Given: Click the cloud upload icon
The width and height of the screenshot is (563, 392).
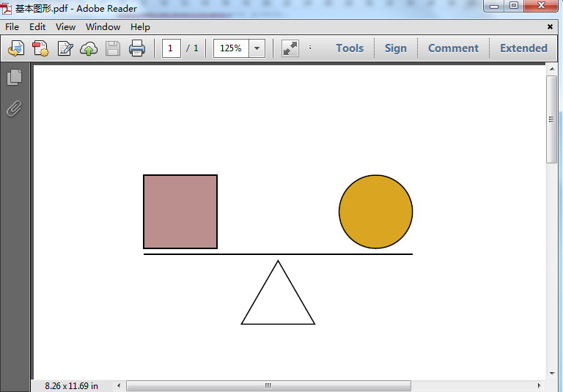Looking at the screenshot, I should pos(89,48).
